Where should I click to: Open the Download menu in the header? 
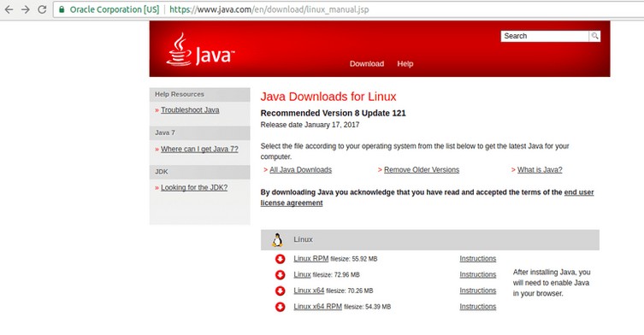pyautogui.click(x=367, y=63)
